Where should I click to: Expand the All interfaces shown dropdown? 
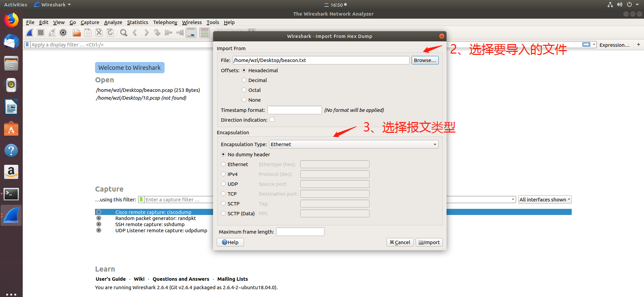545,200
